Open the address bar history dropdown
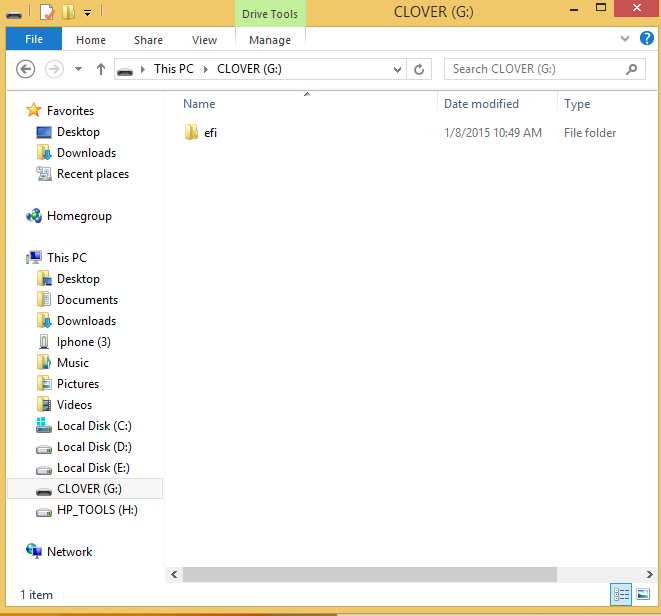Viewport: 661px width, 616px height. [x=397, y=70]
